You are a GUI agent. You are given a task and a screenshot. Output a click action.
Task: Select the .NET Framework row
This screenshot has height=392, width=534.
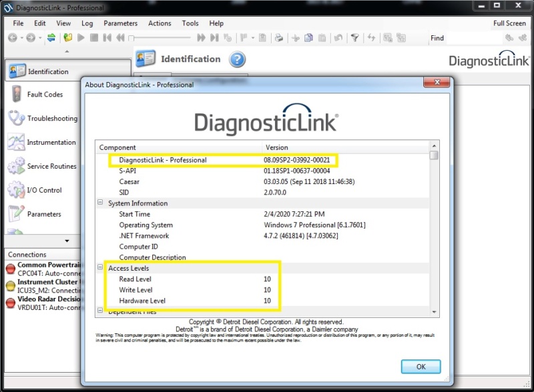point(262,236)
